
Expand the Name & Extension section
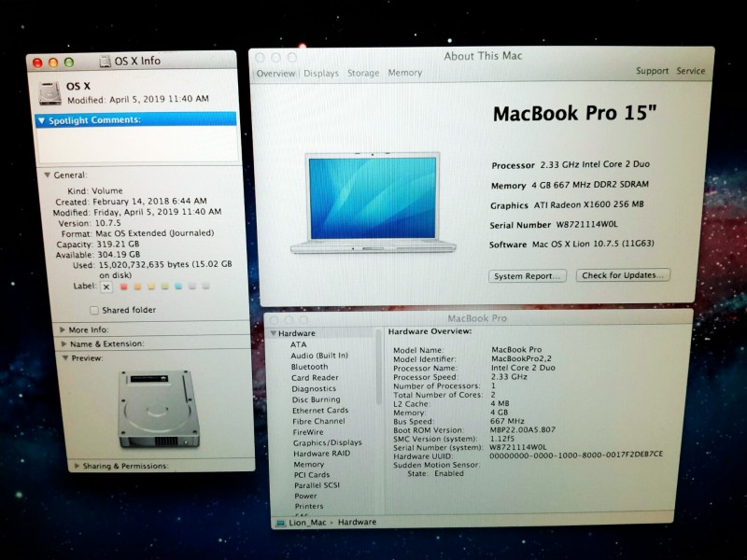[x=63, y=343]
